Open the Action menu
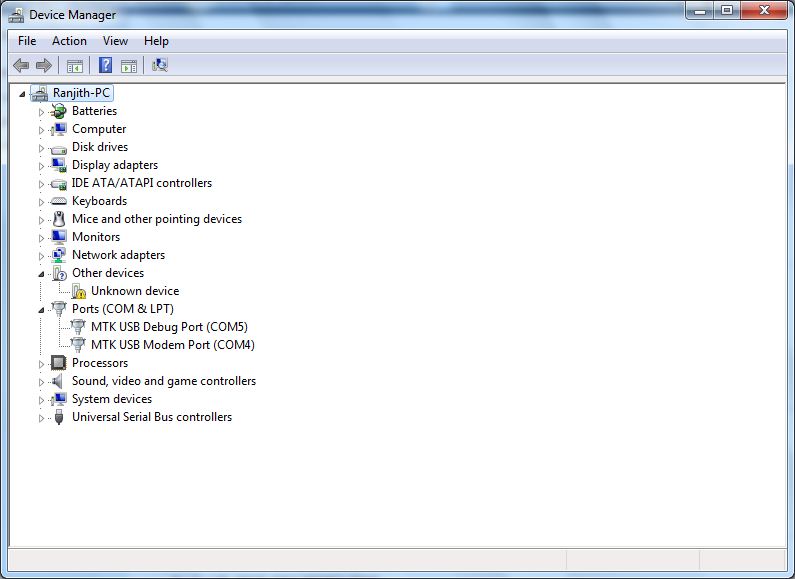795x579 pixels. pos(69,41)
